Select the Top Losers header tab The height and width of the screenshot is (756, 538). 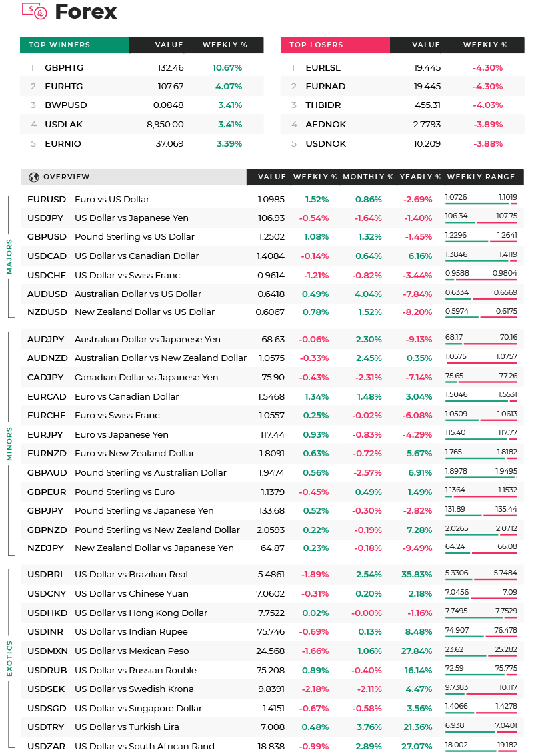(x=335, y=45)
